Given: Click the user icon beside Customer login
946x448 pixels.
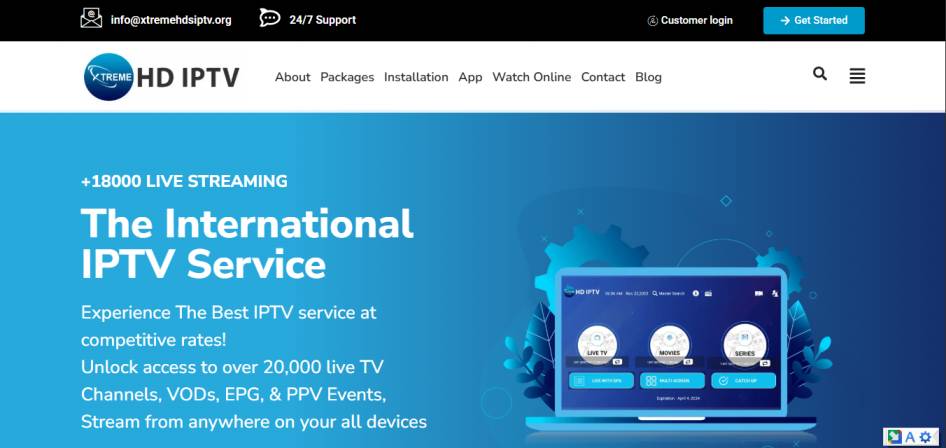Looking at the screenshot, I should [653, 20].
